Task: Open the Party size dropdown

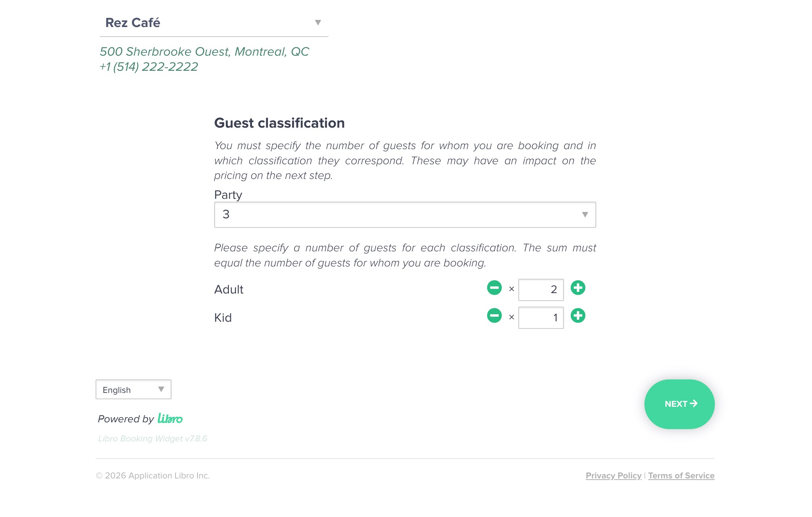Action: (404, 215)
